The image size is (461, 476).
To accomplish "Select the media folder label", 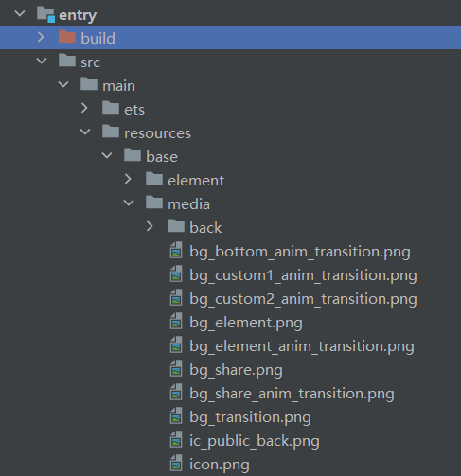I will (188, 204).
